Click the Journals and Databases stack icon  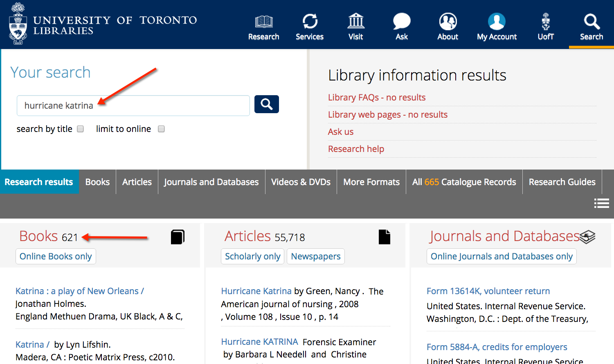click(587, 237)
